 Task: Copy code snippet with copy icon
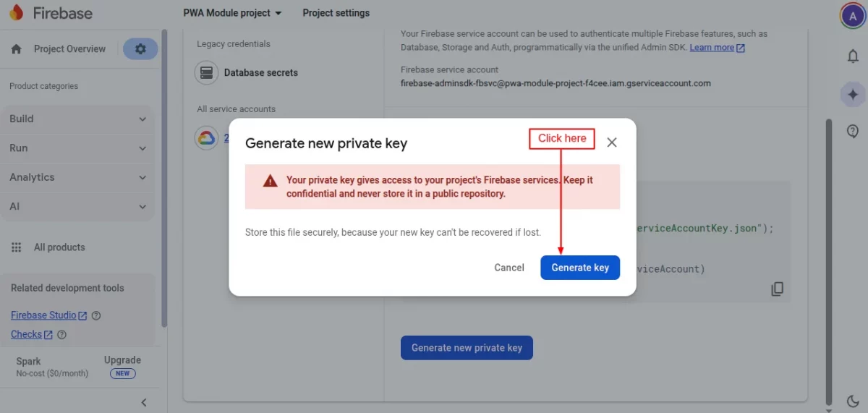[778, 289]
